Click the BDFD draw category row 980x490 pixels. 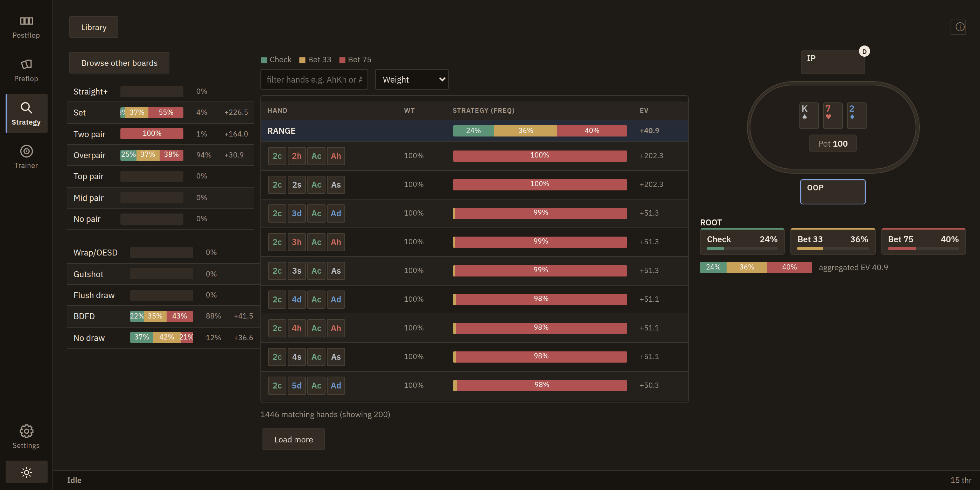click(163, 316)
